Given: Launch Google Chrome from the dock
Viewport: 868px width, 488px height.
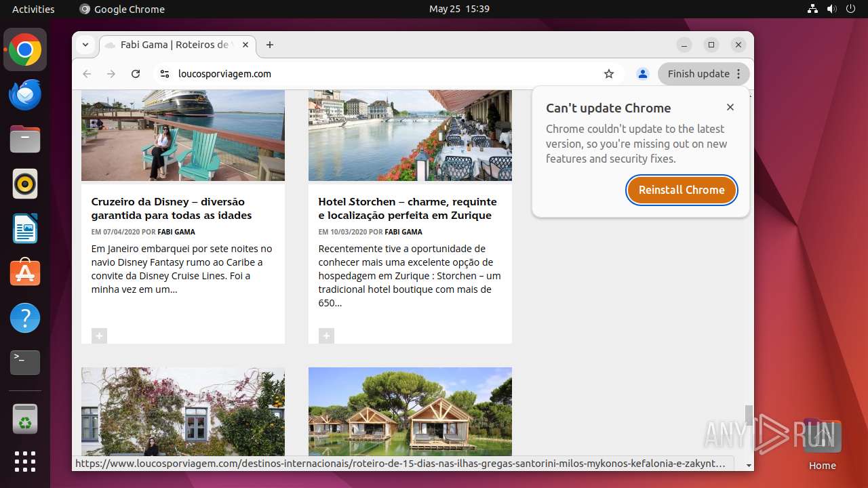Looking at the screenshot, I should pyautogui.click(x=25, y=50).
